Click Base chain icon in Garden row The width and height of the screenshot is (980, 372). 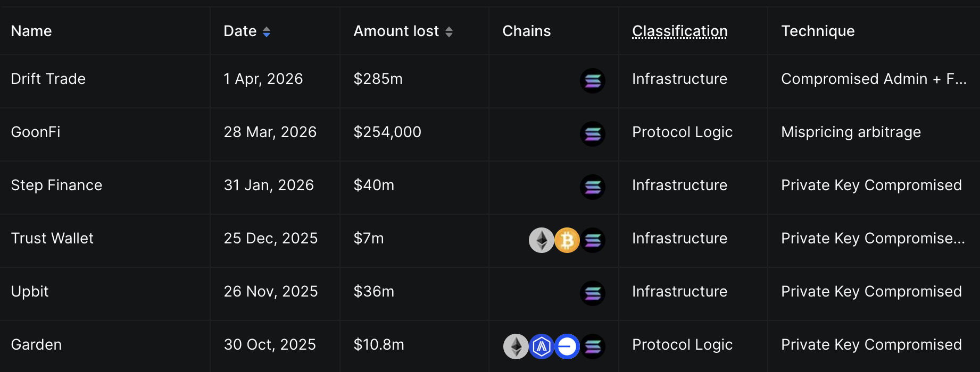(567, 346)
